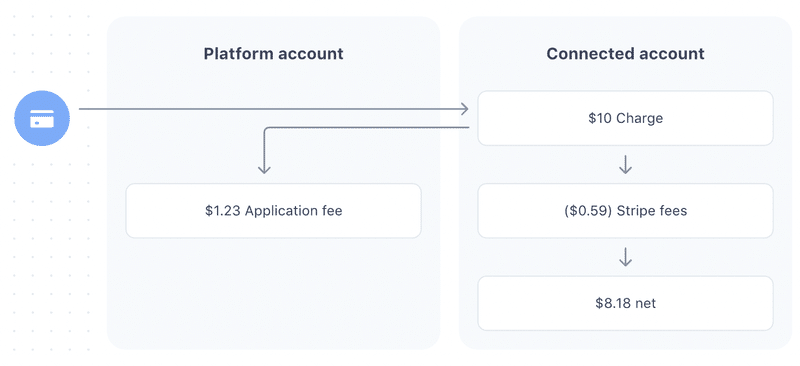Select the Platform account heading
The height and width of the screenshot is (366, 800).
[273, 54]
